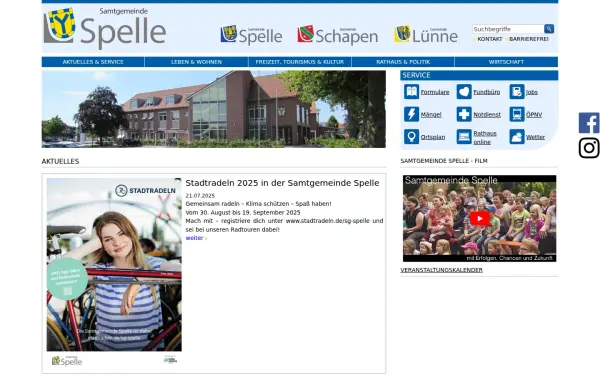
Task: Open the Ortsplan map pin icon
Action: (411, 137)
